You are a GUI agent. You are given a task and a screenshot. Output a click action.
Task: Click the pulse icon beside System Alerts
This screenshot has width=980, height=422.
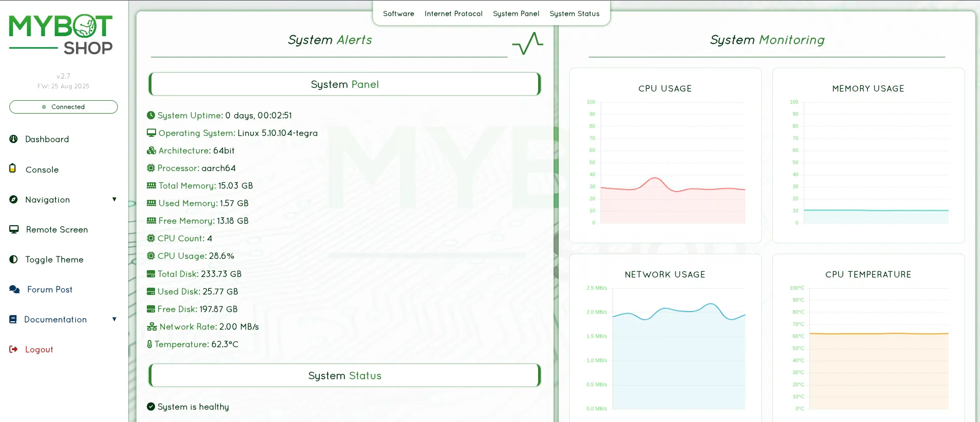[x=527, y=43]
